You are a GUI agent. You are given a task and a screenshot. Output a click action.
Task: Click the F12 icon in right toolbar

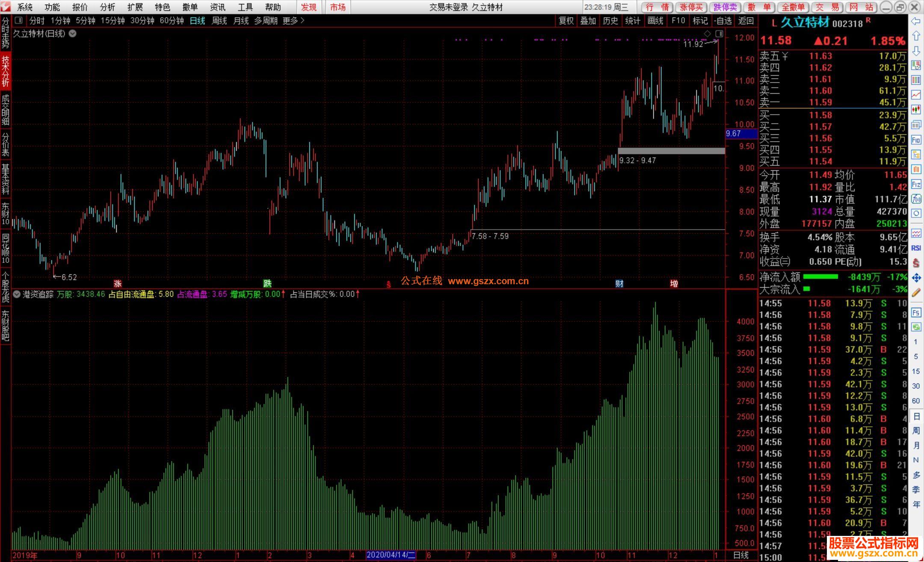(x=916, y=184)
